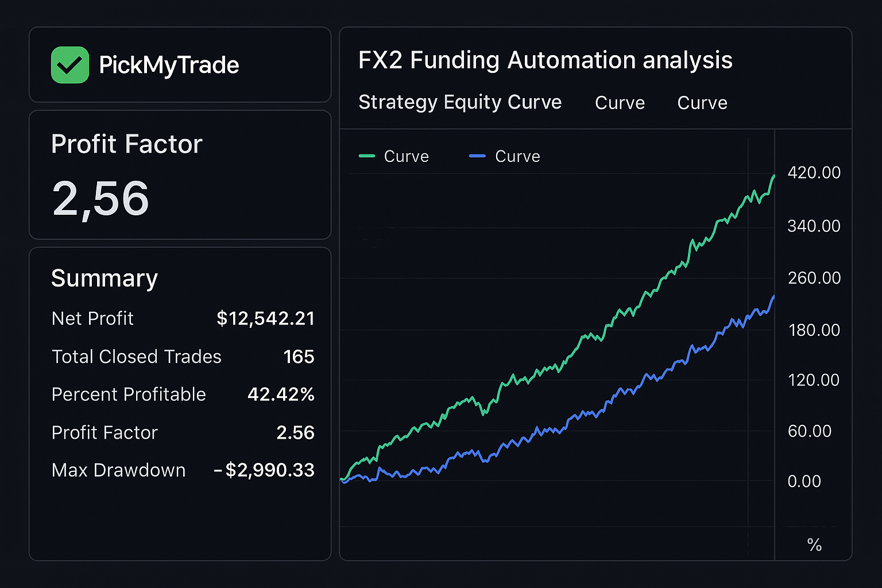This screenshot has height=588, width=882.
Task: Open the Strategy Equity Curve tab
Action: [x=460, y=102]
